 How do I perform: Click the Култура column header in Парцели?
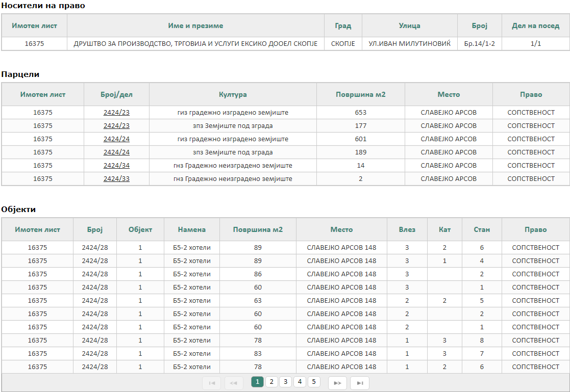click(x=233, y=95)
